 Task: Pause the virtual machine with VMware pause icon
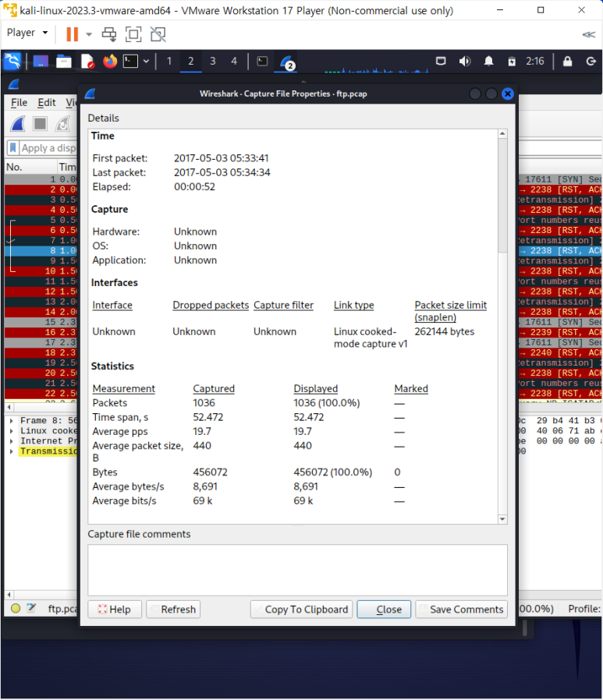coord(72,34)
